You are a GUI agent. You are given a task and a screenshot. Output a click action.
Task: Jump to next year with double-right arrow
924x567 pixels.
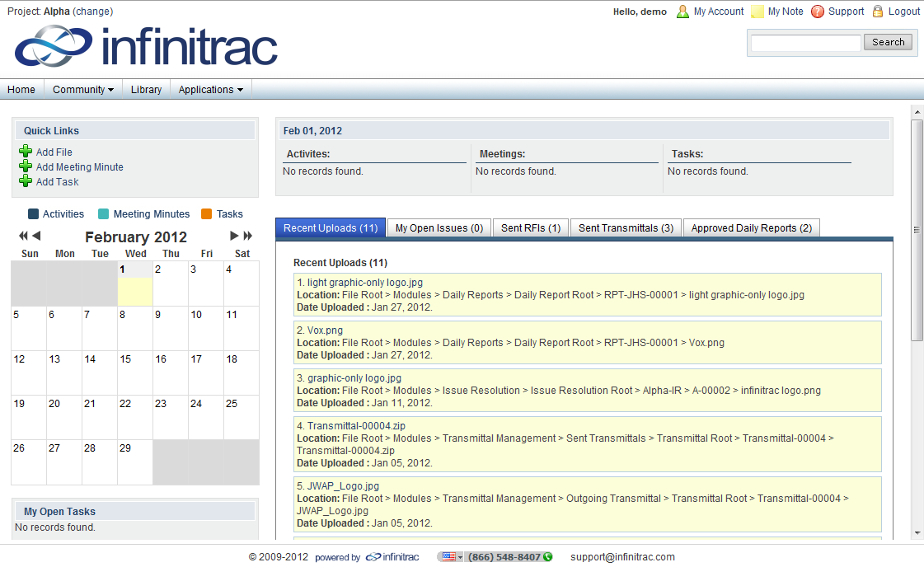click(x=248, y=236)
